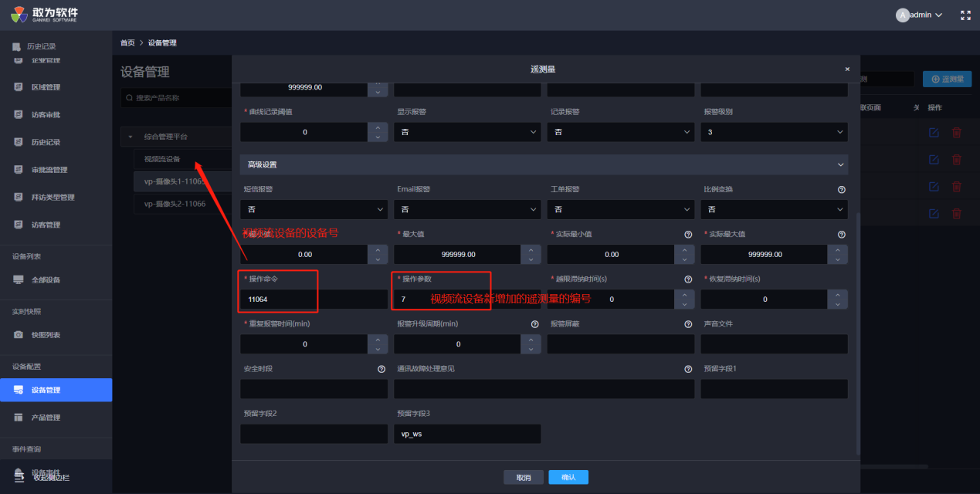Close the 遥测量 dialog
Screen dimensions: 980x494
(847, 69)
